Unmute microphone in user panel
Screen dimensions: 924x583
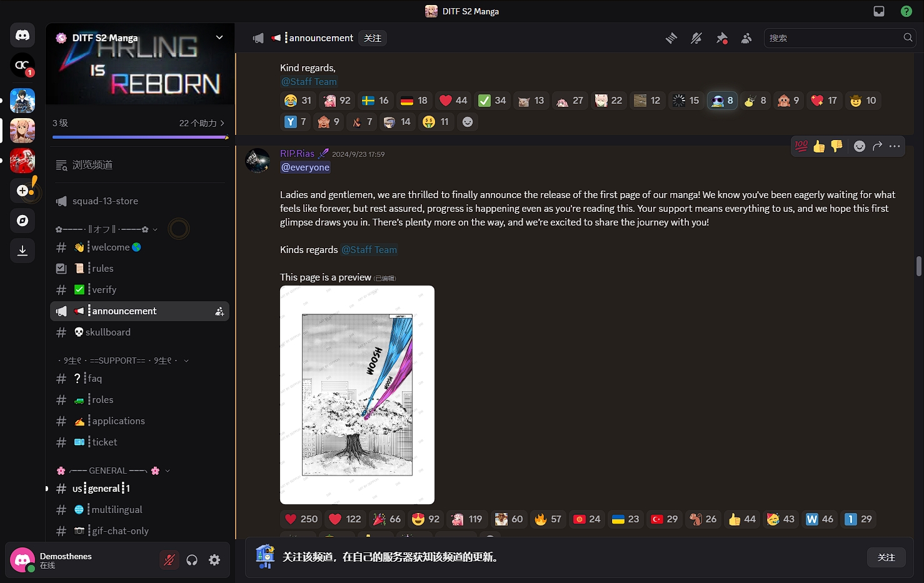(169, 560)
